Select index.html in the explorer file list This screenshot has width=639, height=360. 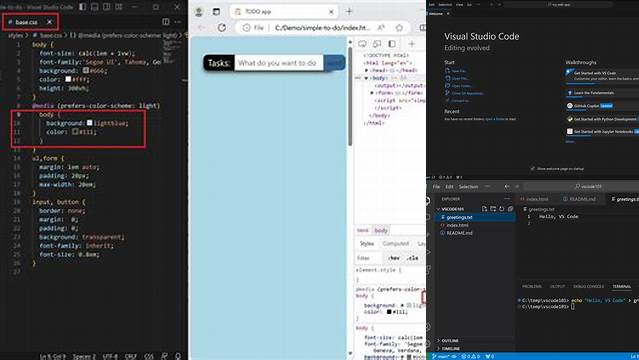[x=457, y=225]
